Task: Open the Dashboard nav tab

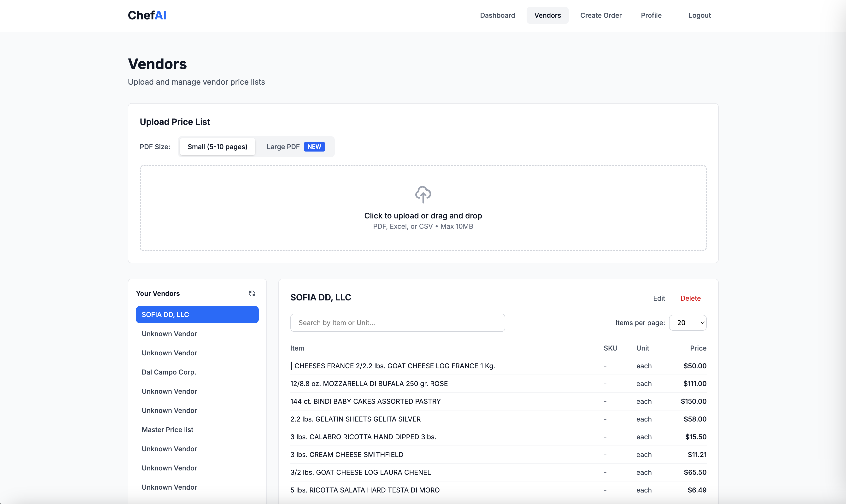Action: pos(497,15)
